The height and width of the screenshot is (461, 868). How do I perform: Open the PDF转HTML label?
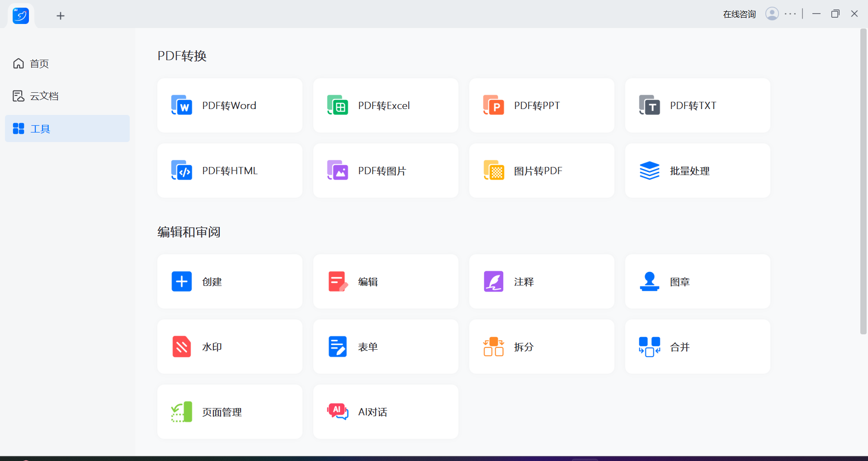(230, 171)
